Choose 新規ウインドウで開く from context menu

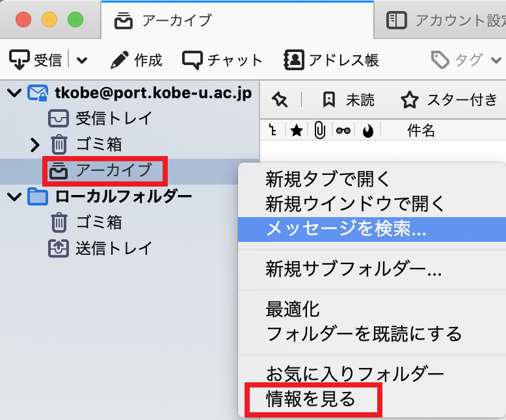pos(372,203)
